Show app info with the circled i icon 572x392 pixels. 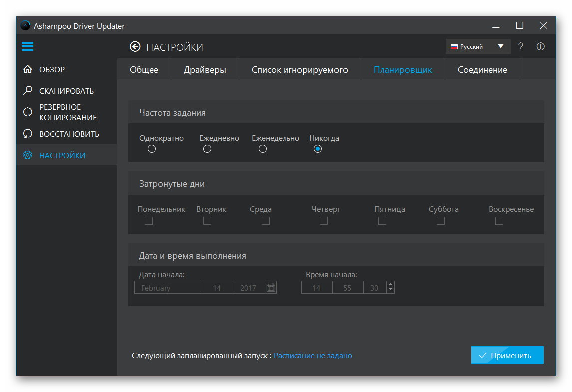pos(540,47)
